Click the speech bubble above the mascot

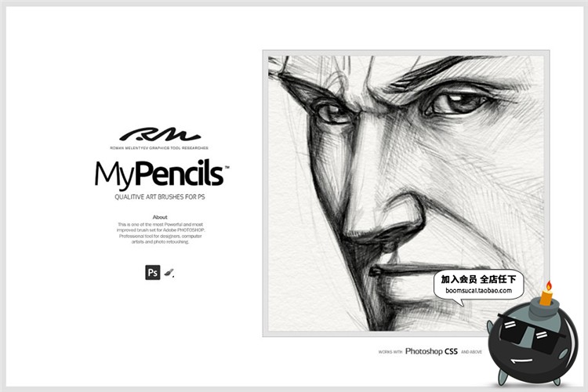[x=478, y=287]
